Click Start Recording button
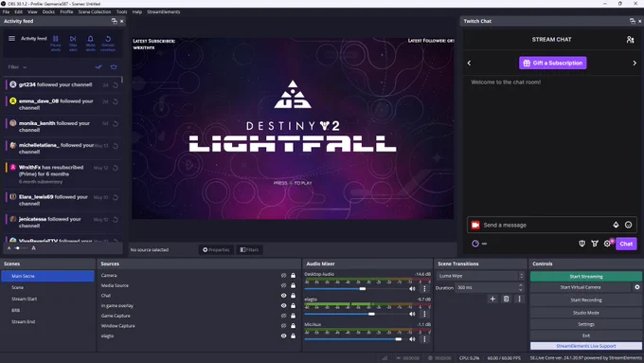This screenshot has height=363, width=644. [585, 300]
